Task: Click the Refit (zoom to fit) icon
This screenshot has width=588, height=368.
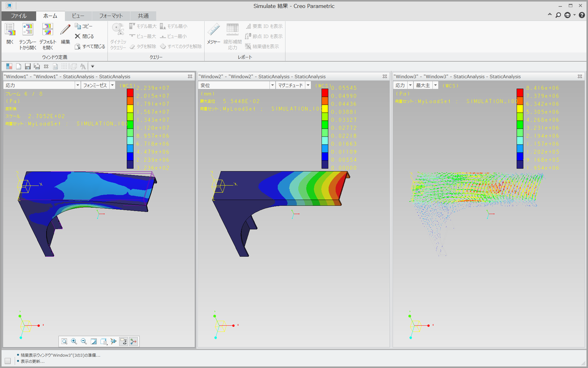Action: [64, 342]
